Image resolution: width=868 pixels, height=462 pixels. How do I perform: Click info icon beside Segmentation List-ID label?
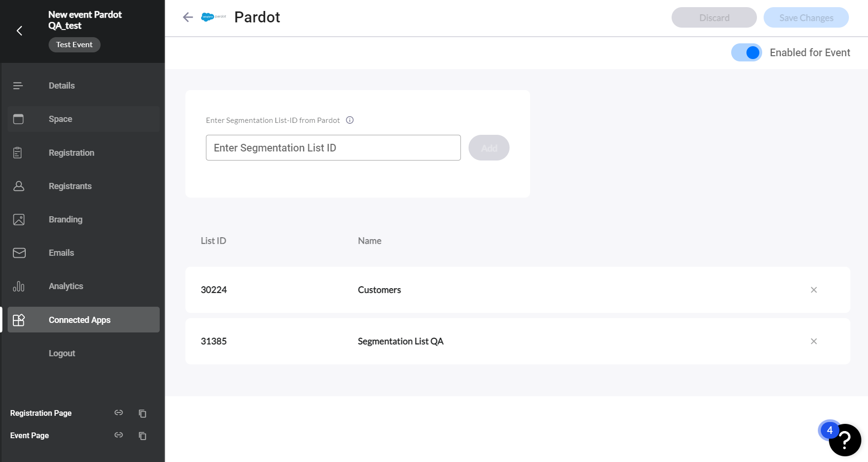click(350, 120)
